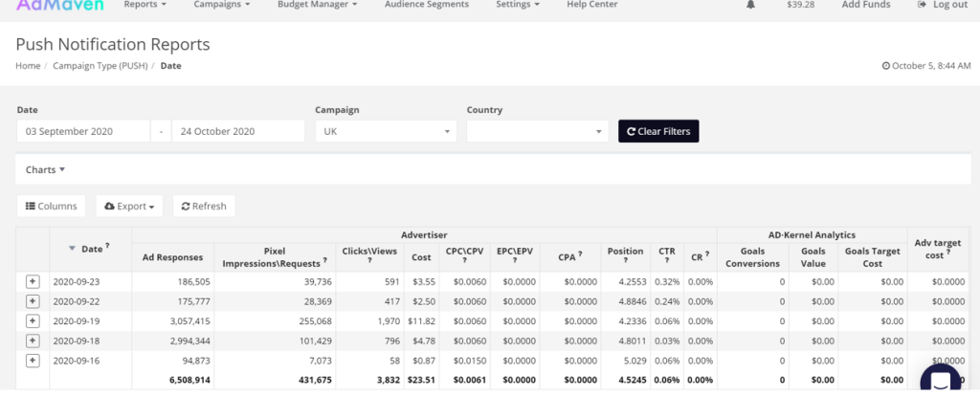Click the EPC\EPV column header
The height and width of the screenshot is (396, 980).
tap(514, 256)
